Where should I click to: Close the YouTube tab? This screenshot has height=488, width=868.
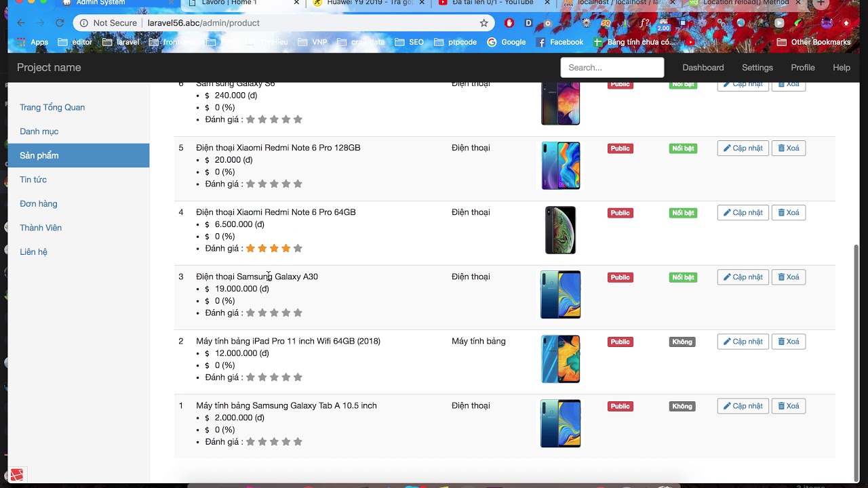pos(548,3)
